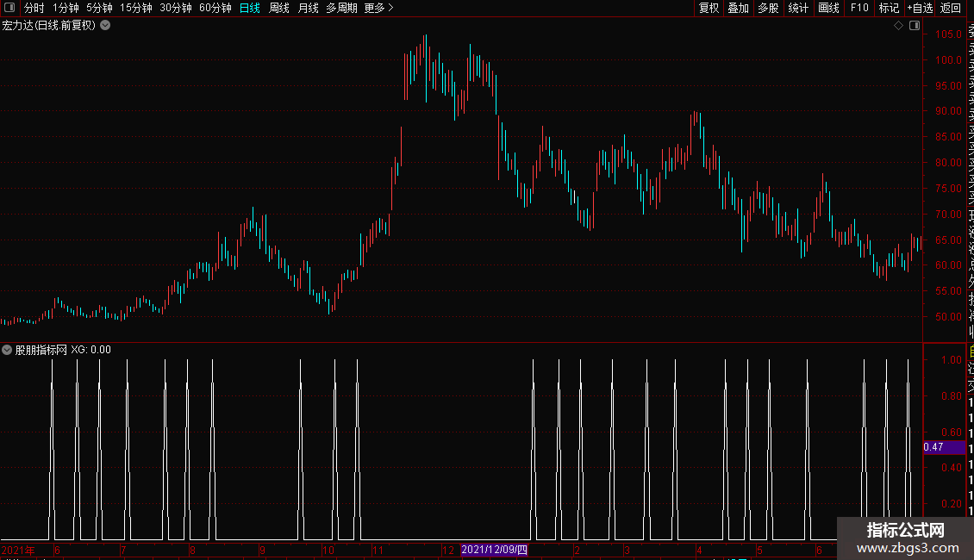Image resolution: width=974 pixels, height=560 pixels.
Task: Click the 返回 back button
Action: click(951, 8)
